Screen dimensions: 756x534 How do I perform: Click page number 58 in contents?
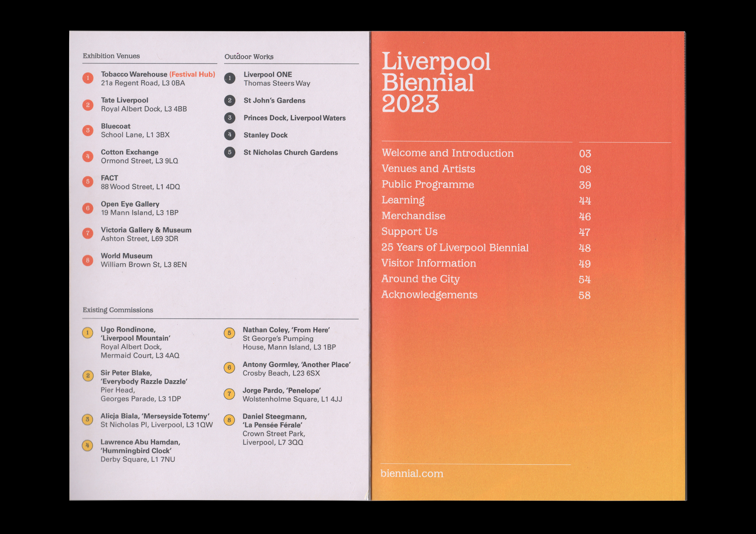coord(585,296)
